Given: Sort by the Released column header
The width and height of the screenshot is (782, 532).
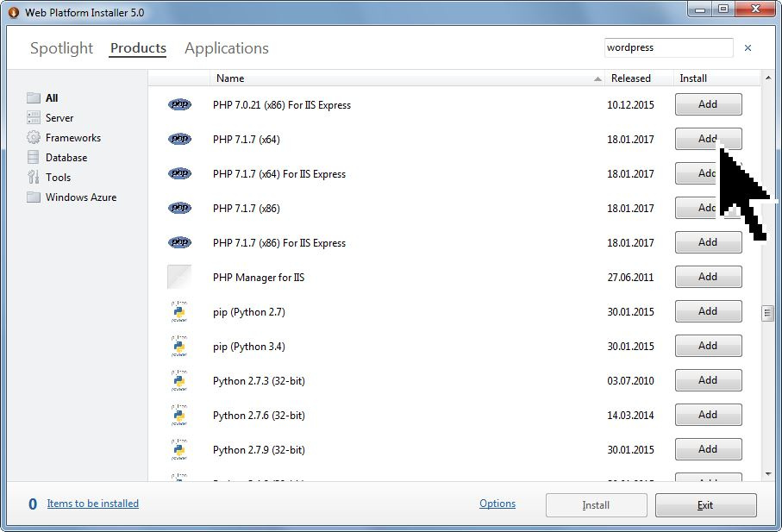Looking at the screenshot, I should coord(640,78).
